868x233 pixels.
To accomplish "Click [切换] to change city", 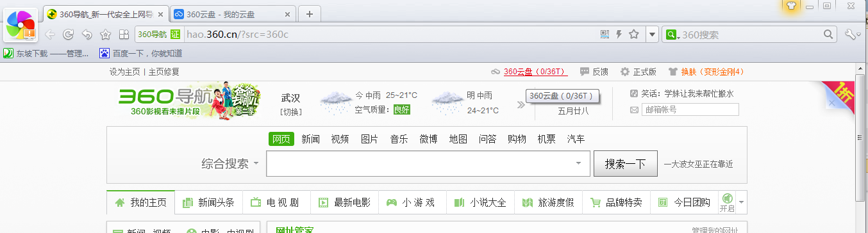I will tap(290, 112).
